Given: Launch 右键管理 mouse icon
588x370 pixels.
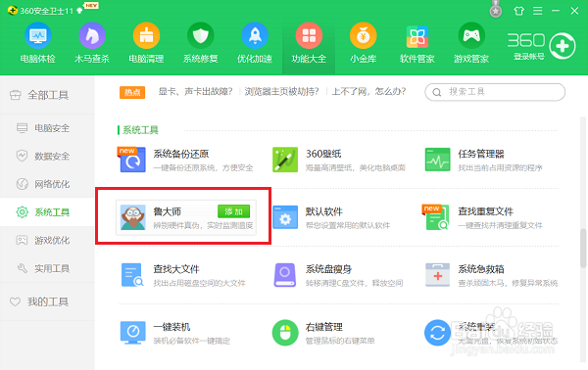Looking at the screenshot, I should coord(285,333).
